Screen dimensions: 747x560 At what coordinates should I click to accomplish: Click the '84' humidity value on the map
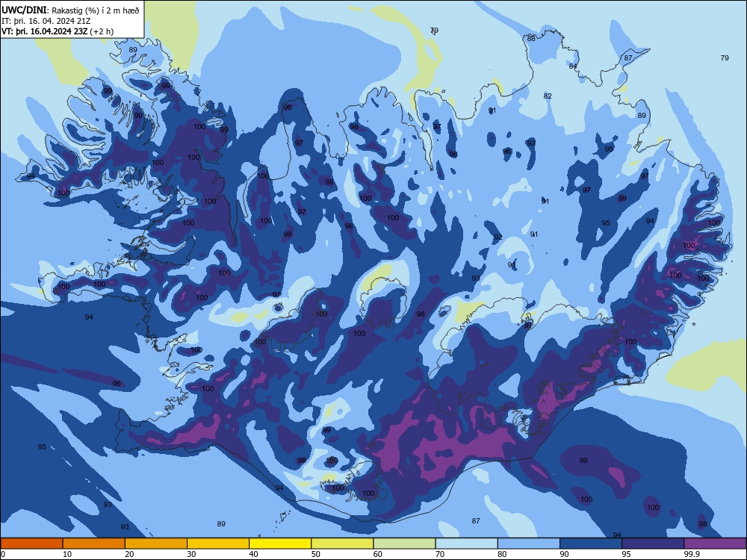(x=573, y=66)
